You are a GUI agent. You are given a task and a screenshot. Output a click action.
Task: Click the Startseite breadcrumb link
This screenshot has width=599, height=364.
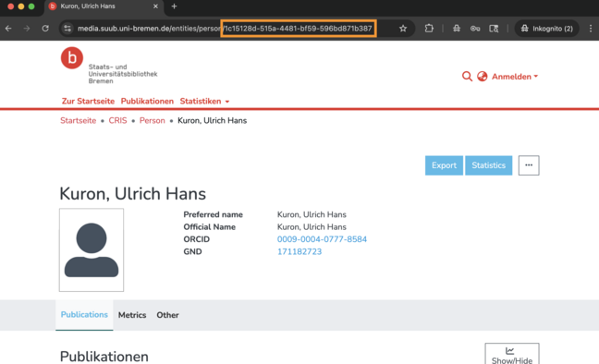pos(79,121)
